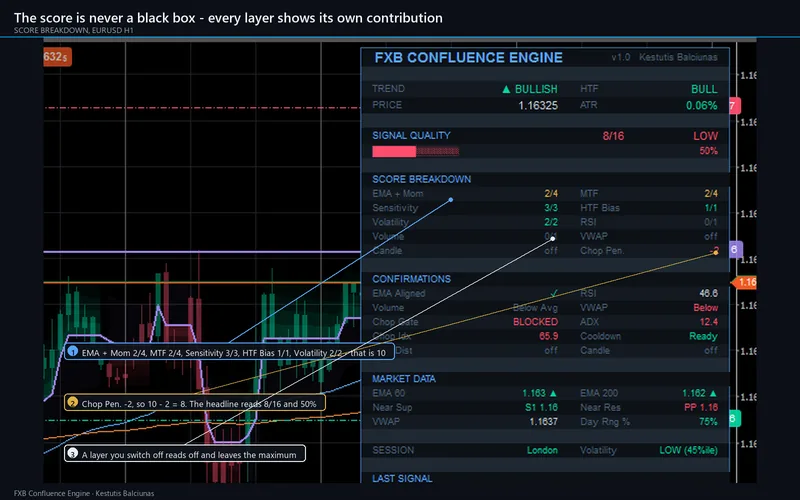Viewport: 800px width, 500px height.
Task: Click the HTF Bias 1/1 score
Action: click(x=711, y=208)
